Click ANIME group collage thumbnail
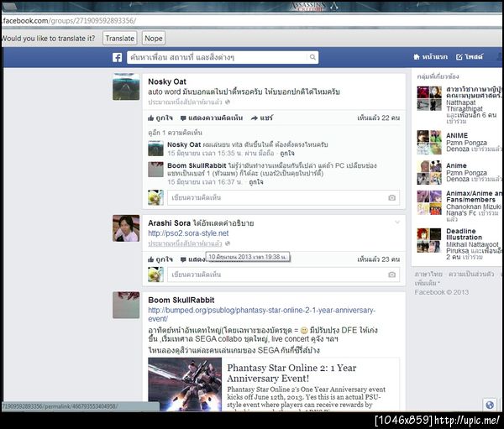Image resolution: width=504 pixels, height=429 pixels. coord(428,143)
